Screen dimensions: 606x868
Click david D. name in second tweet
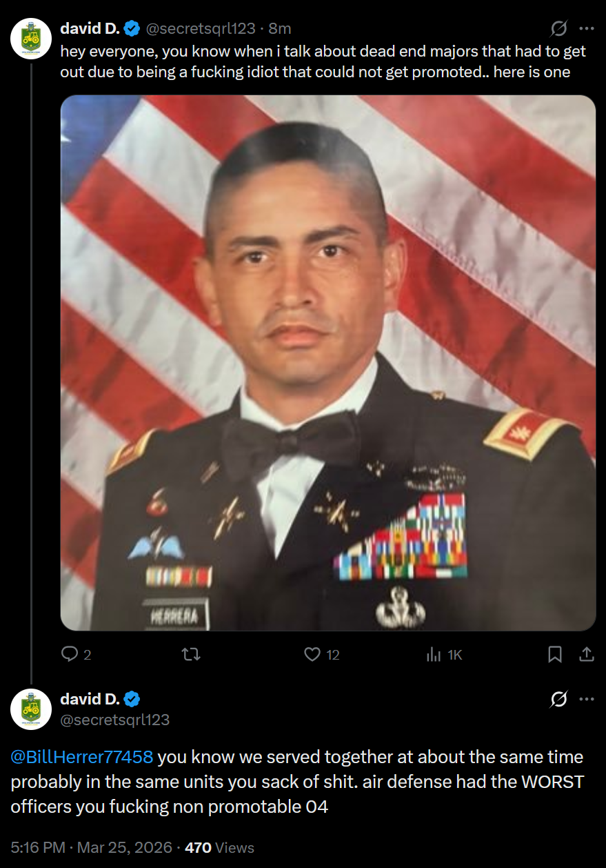(90, 699)
